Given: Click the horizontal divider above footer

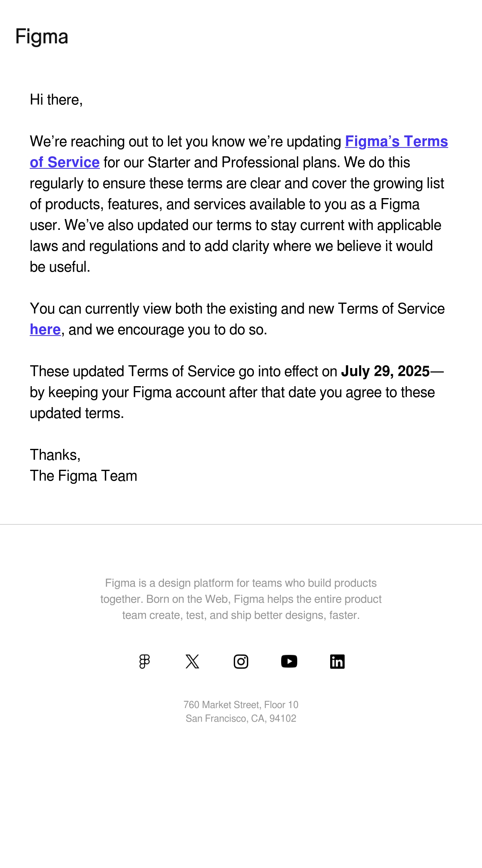Looking at the screenshot, I should (x=241, y=524).
